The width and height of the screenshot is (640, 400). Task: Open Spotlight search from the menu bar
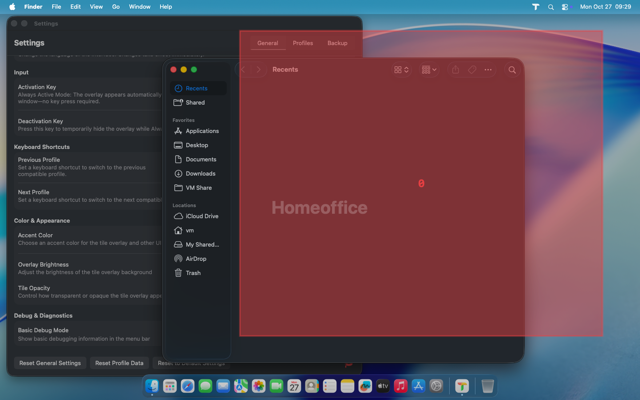[551, 7]
